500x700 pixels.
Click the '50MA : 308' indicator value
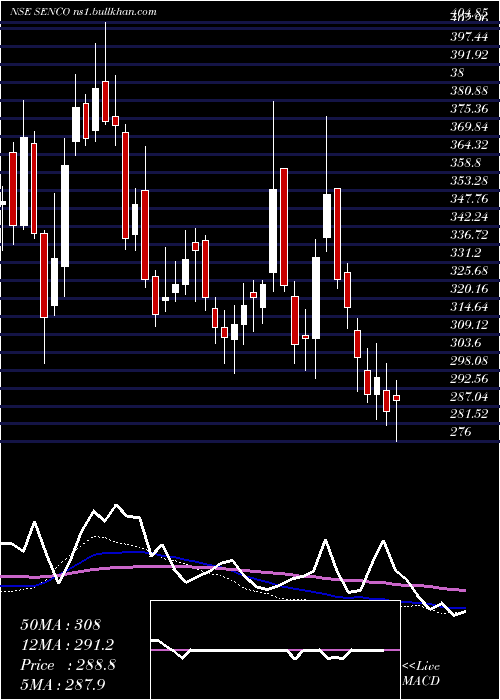click(x=60, y=625)
